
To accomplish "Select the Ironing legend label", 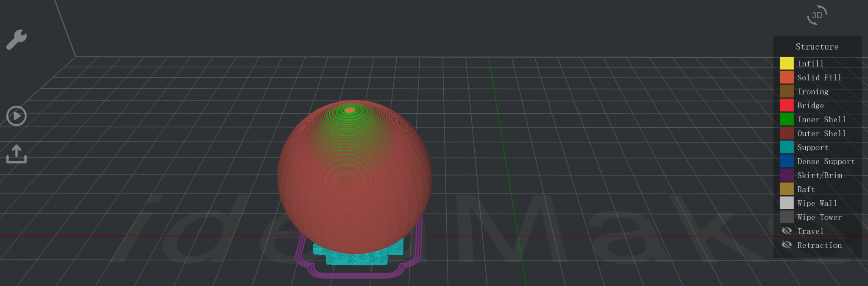I will 813,92.
